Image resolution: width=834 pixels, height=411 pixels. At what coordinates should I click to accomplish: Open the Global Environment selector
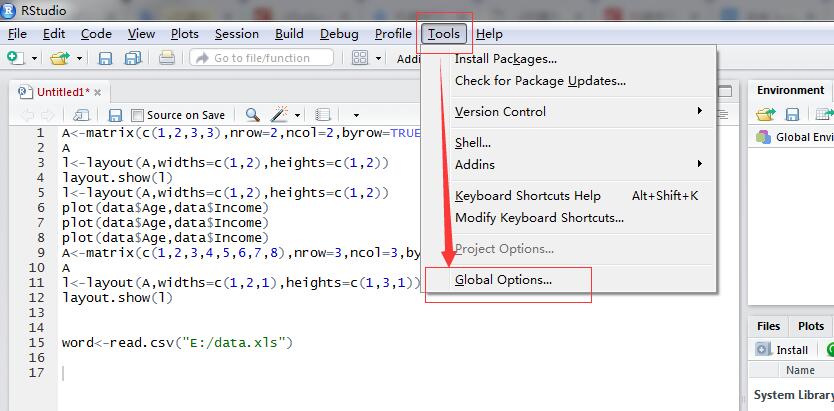pos(795,137)
